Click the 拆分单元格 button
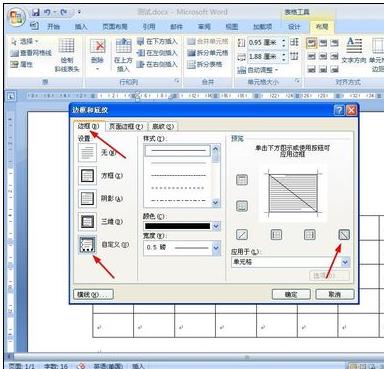384x369 pixels. [207, 53]
